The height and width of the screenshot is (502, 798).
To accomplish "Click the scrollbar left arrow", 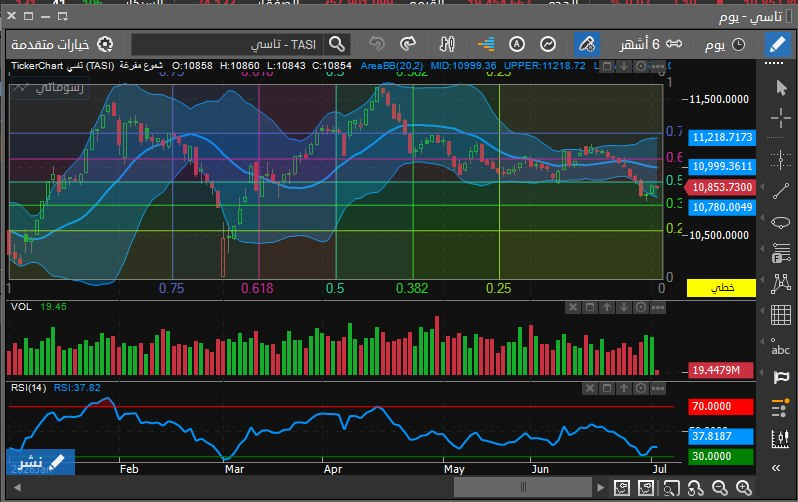I will point(17,488).
